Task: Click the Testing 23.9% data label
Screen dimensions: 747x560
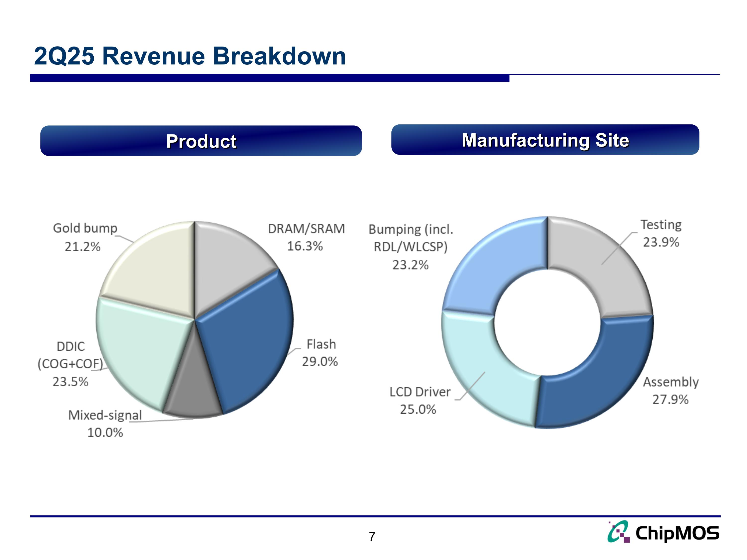Action: click(x=661, y=233)
